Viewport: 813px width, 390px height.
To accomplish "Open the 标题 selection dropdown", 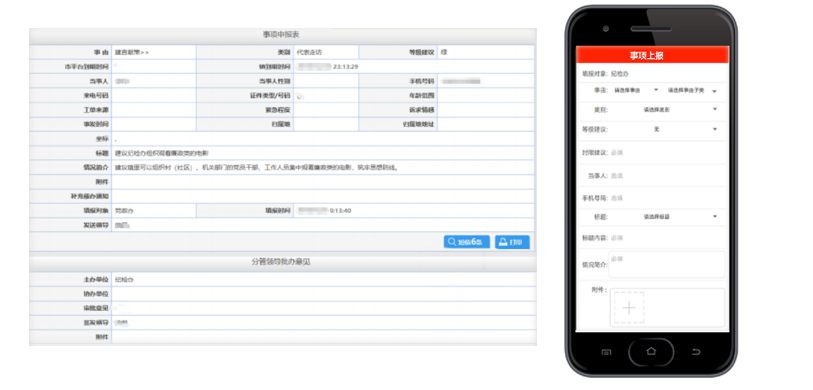I will point(665,216).
